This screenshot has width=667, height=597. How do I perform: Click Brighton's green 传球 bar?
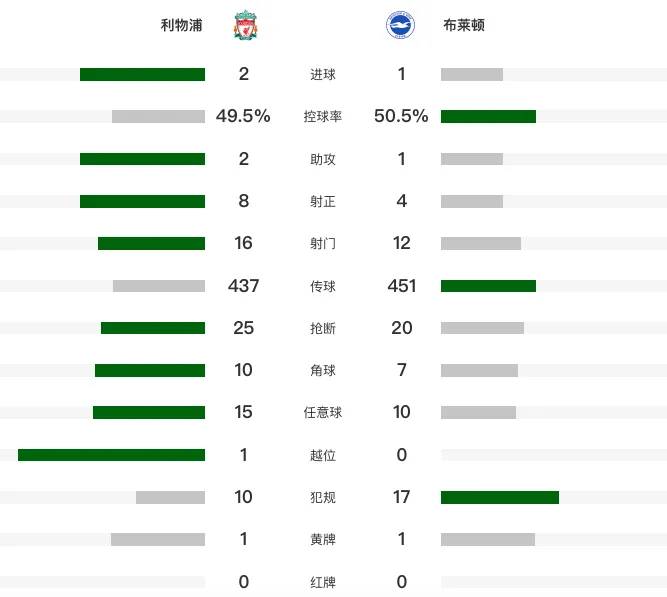(x=488, y=286)
